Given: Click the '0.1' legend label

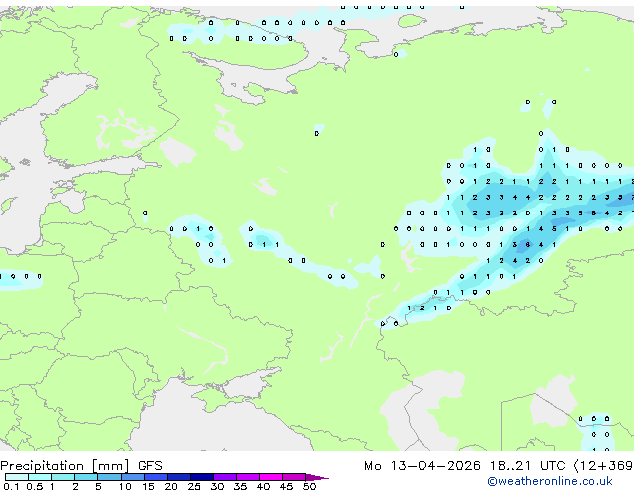Looking at the screenshot, I should (11, 486).
